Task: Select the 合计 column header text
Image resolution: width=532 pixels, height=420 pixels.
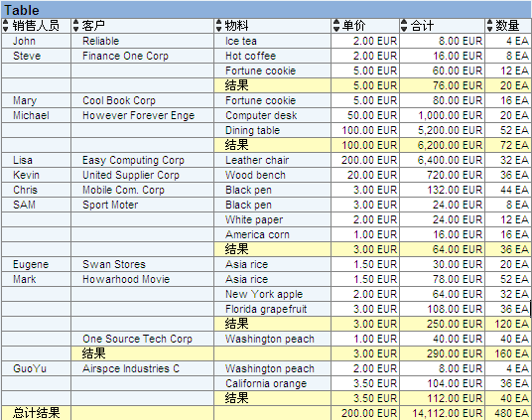Action: (x=422, y=26)
